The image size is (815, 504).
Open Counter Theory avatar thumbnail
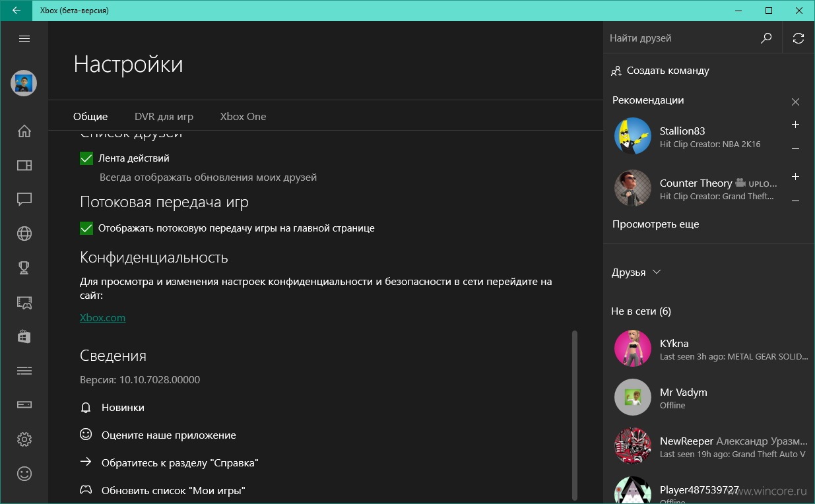[633, 188]
